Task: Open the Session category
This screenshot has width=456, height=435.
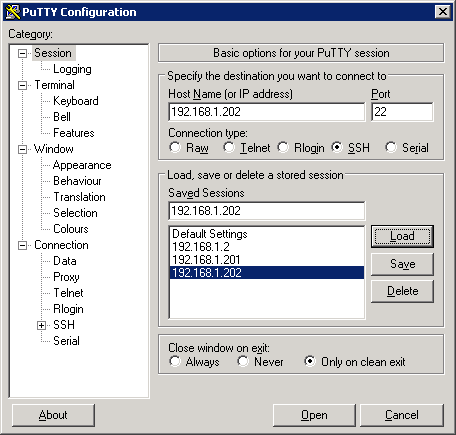Action: tap(53, 53)
